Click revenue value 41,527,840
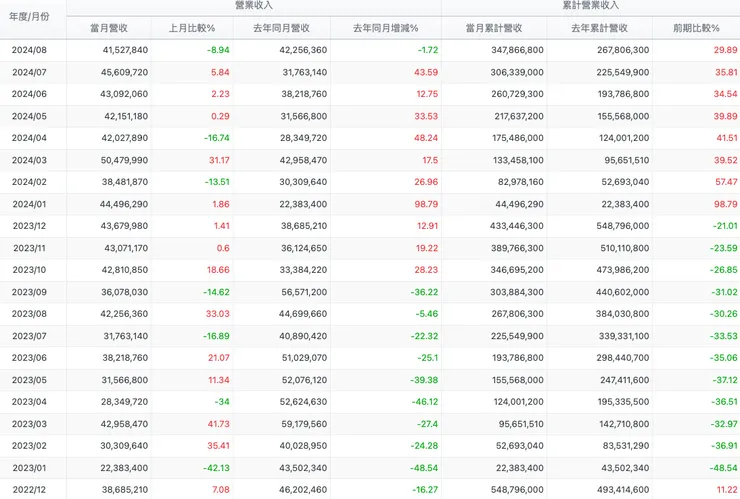This screenshot has width=740, height=499. (x=125, y=50)
